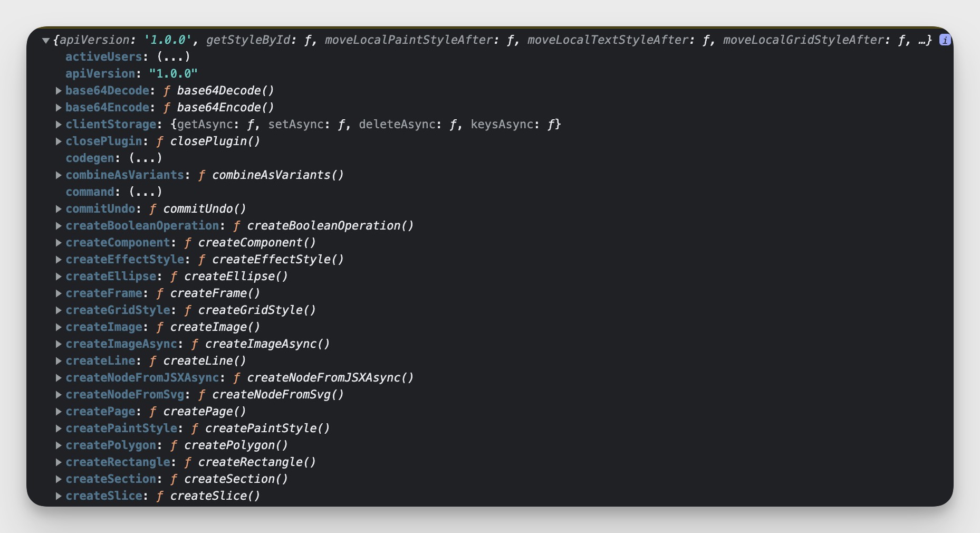The height and width of the screenshot is (533, 980).
Task: Expand createFrame disclosure triangle
Action: tap(59, 293)
